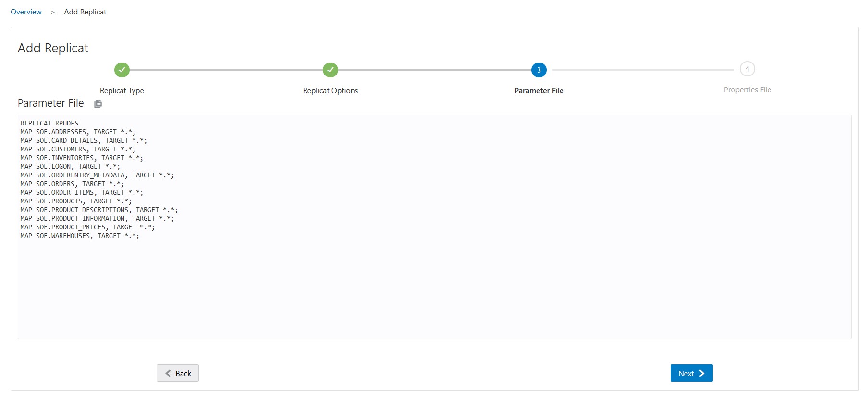Place cursor on the MAP SOE.ADDRESSES line
The image size is (868, 401).
tap(78, 132)
